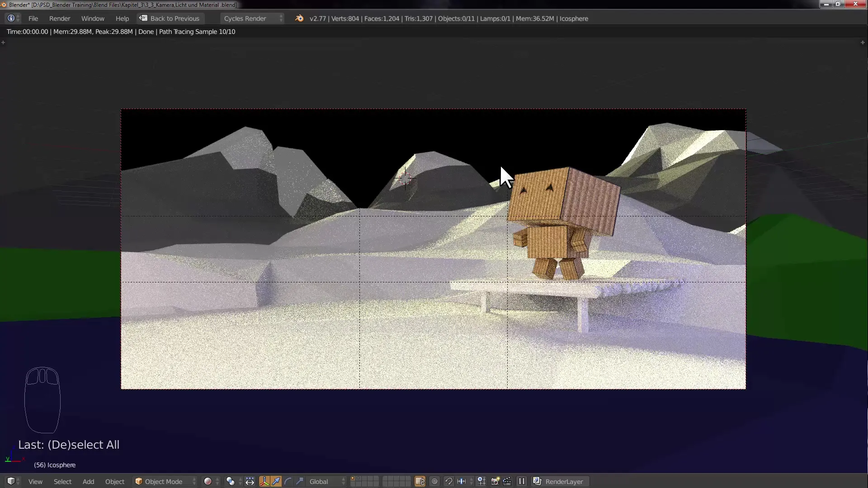Open the Object menu in viewport header
Viewport: 868px width, 488px height.
click(x=115, y=482)
